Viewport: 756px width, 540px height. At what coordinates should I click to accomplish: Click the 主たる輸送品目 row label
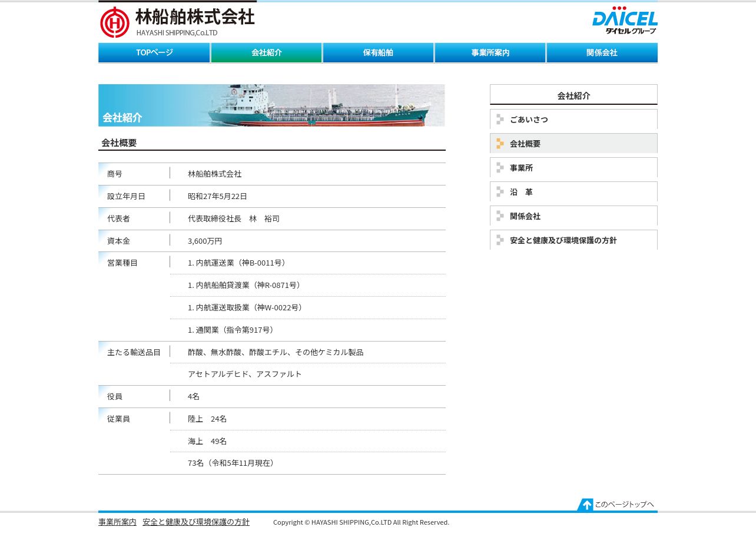[x=134, y=352]
